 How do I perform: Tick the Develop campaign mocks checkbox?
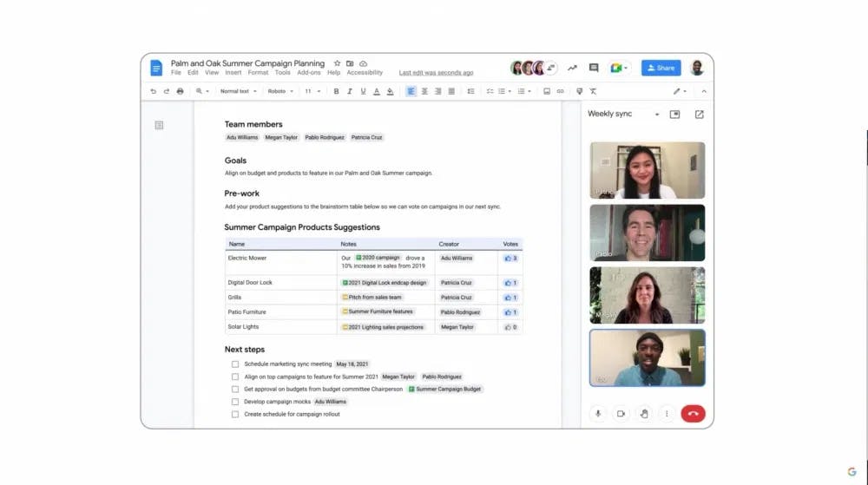(235, 402)
